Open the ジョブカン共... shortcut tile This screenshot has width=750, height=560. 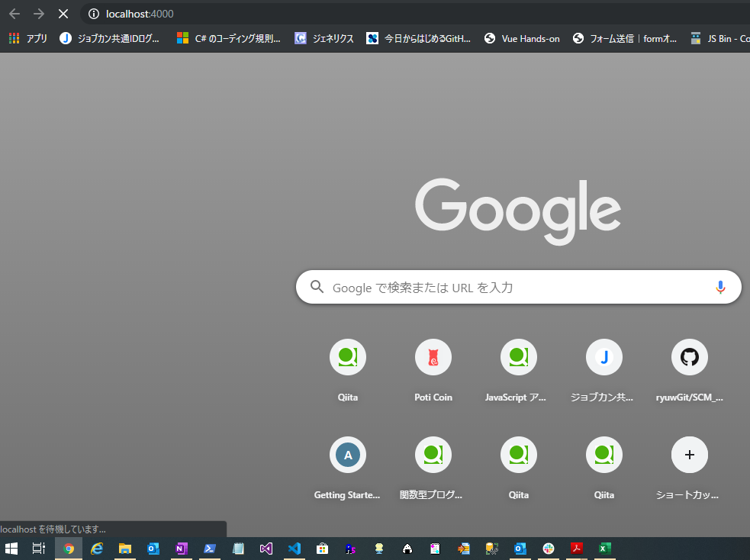(x=604, y=370)
